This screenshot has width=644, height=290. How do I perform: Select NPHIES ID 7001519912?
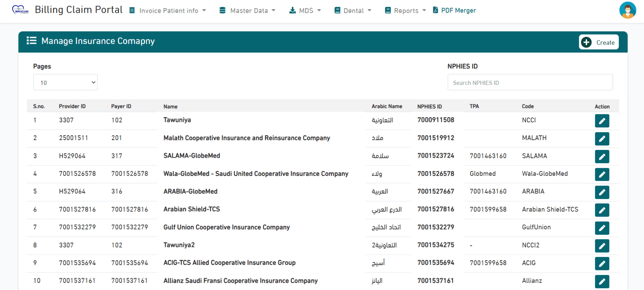point(436,138)
